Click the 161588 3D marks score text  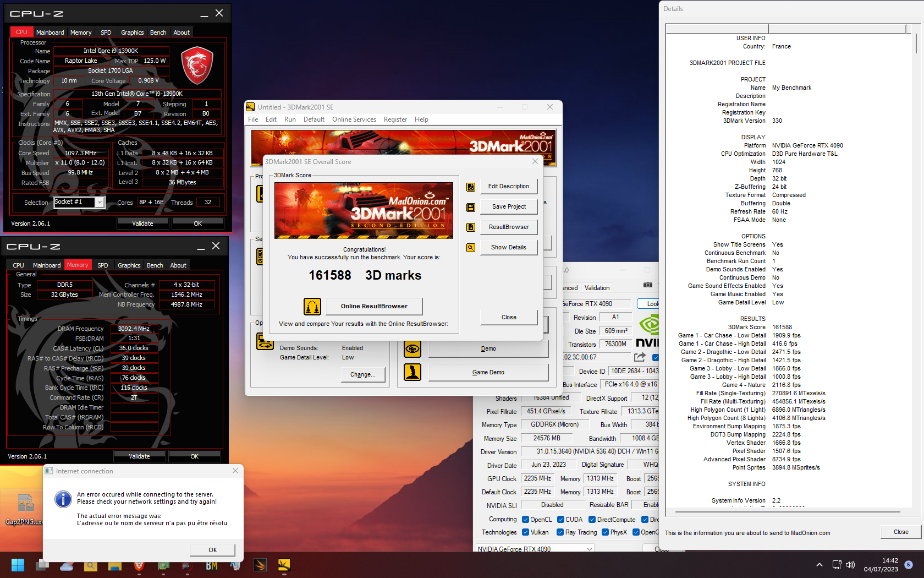pos(365,275)
